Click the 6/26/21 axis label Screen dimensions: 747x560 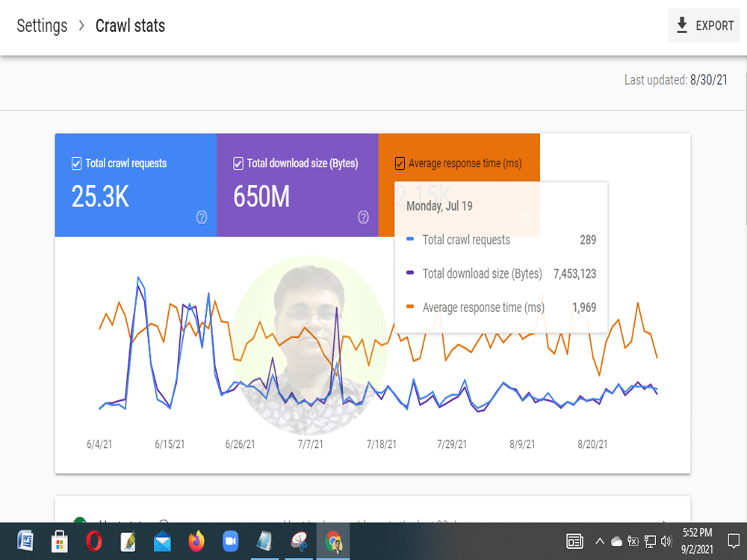240,444
